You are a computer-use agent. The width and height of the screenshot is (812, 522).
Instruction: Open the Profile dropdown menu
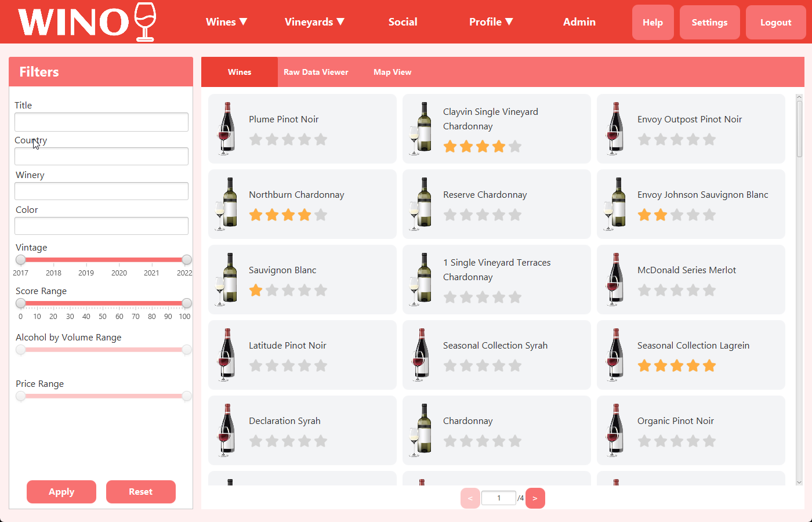click(491, 22)
